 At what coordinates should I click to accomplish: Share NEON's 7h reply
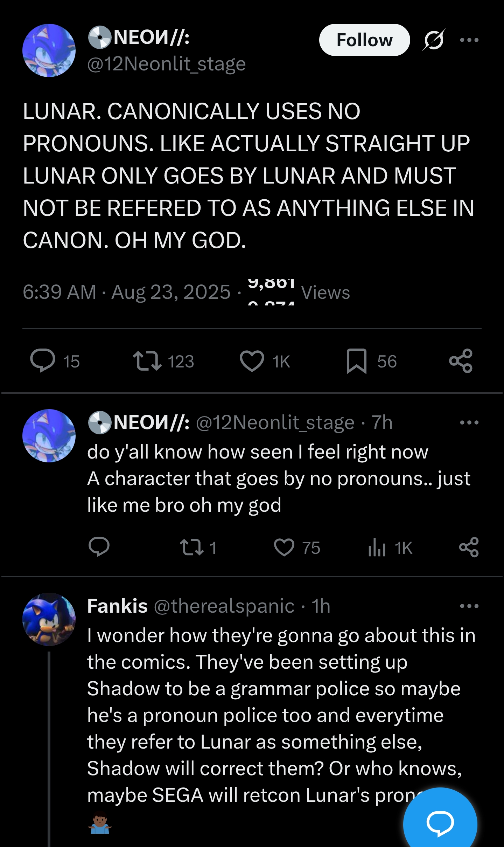469,548
